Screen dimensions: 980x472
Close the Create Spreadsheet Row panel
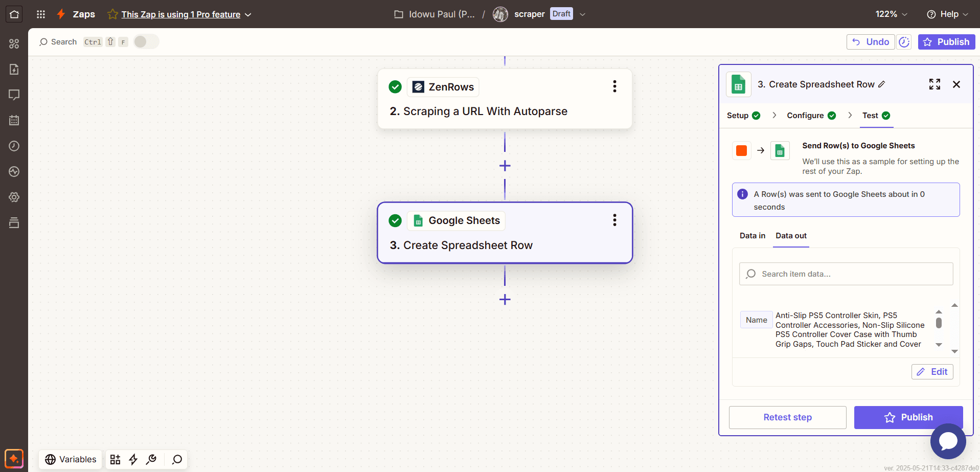pyautogui.click(x=956, y=84)
